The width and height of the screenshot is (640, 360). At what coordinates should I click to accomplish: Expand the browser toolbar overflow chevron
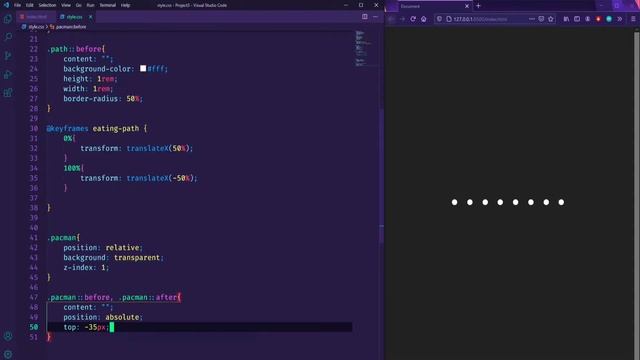coord(620,19)
